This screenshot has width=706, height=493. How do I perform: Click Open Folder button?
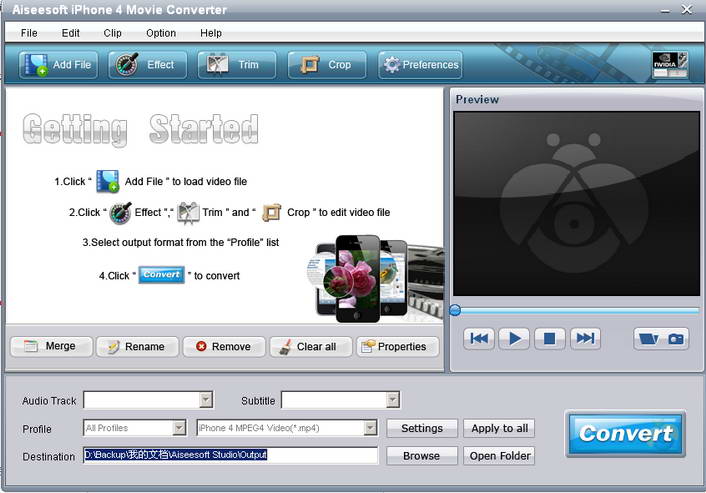click(x=499, y=456)
